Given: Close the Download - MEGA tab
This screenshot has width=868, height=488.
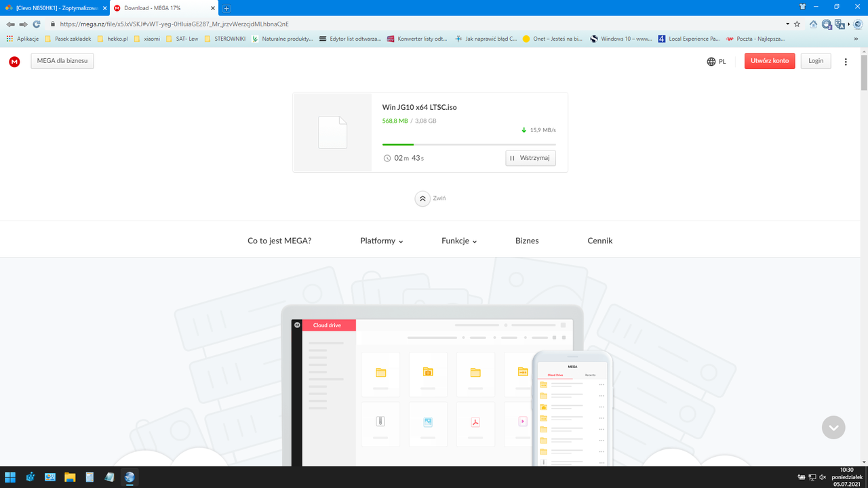Looking at the screenshot, I should tap(214, 8).
